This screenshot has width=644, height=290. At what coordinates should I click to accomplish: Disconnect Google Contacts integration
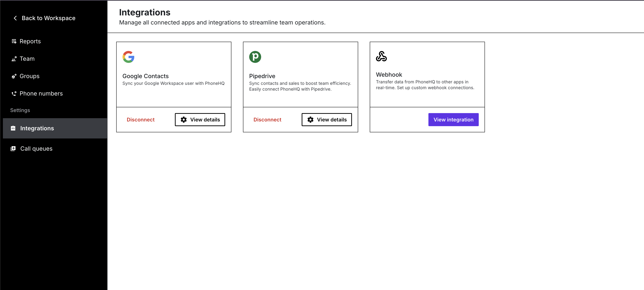point(141,120)
